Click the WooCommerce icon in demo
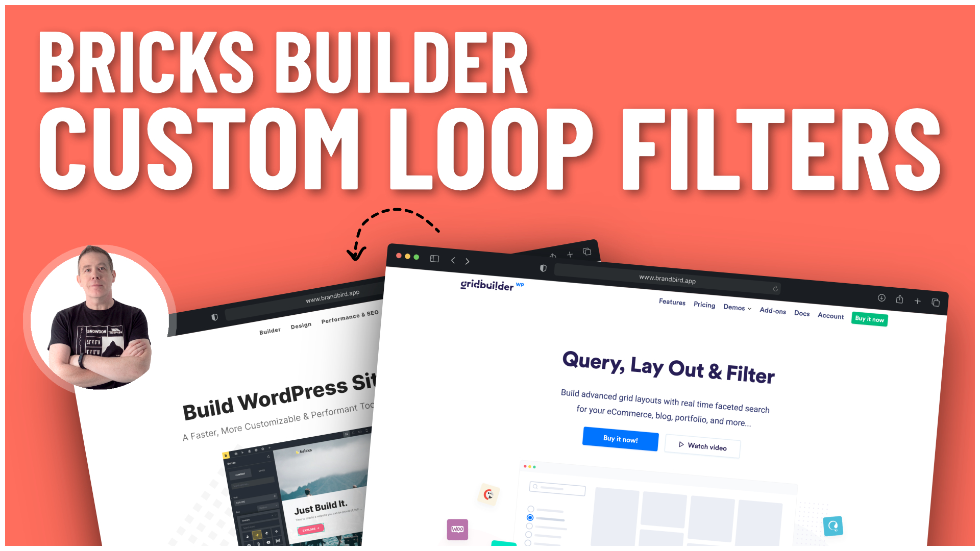 458,529
